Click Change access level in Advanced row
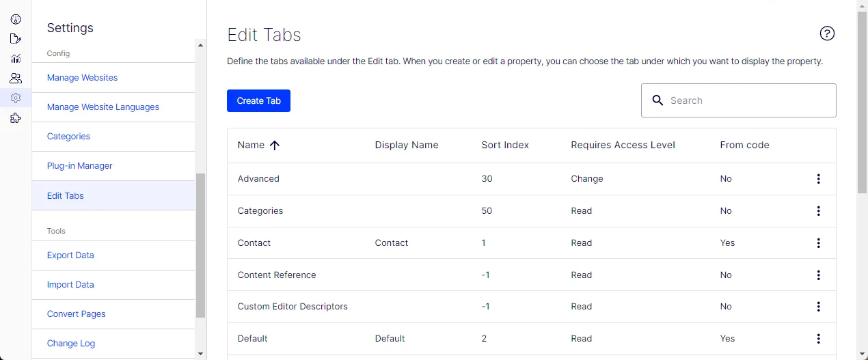Image resolution: width=868 pixels, height=360 pixels. coord(587,179)
